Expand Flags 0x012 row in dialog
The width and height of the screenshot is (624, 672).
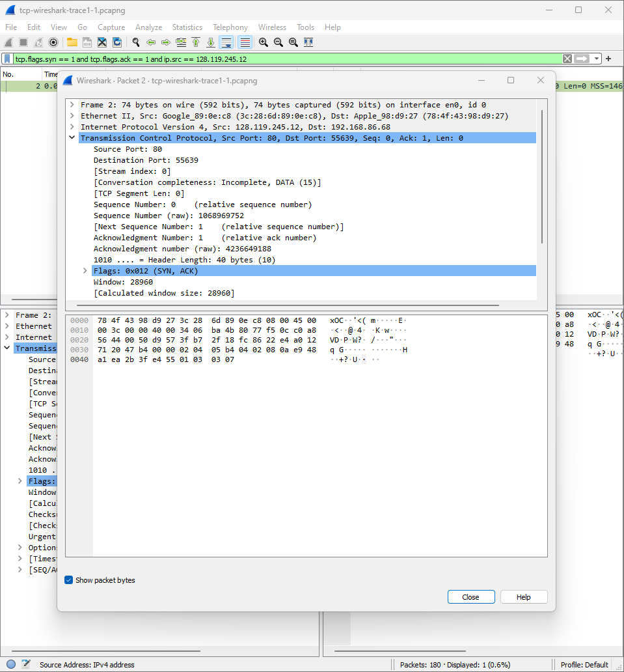(x=85, y=270)
